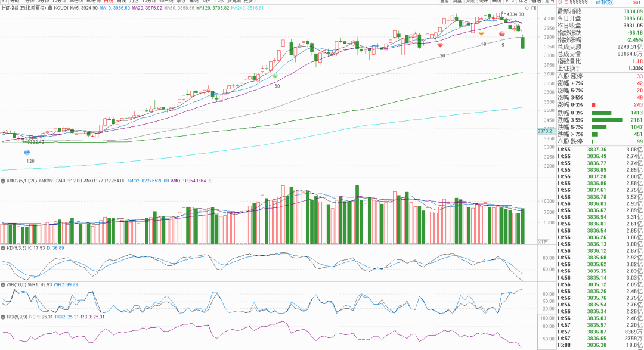Click the $G1 badge in the header
Viewport: 644px width, 350px height.
coord(637,2)
